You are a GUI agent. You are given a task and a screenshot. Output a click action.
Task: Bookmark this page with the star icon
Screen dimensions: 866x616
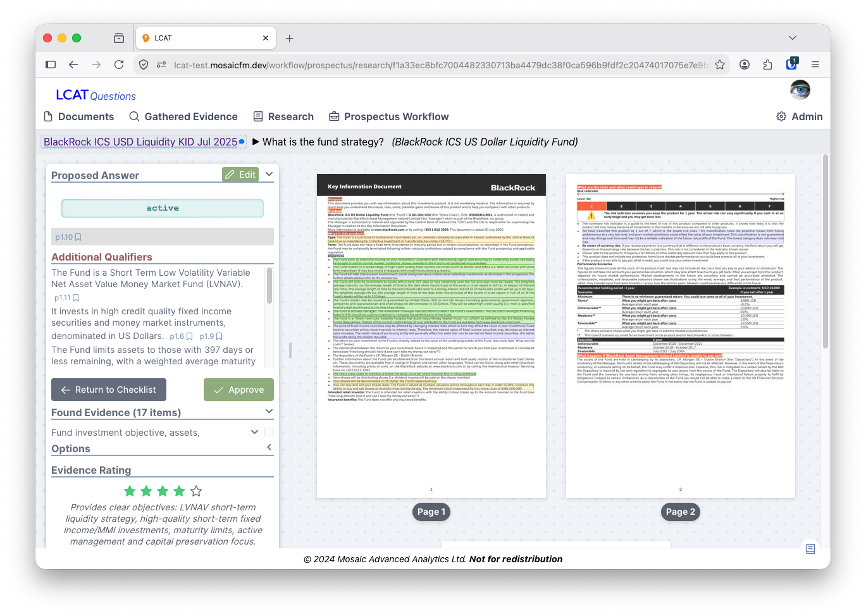pyautogui.click(x=720, y=65)
